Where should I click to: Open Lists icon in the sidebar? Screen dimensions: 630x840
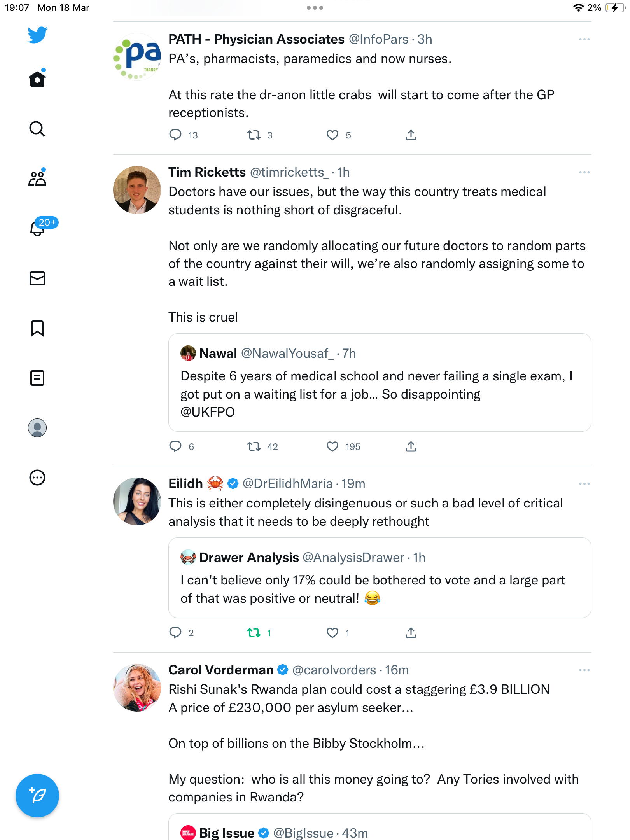point(37,378)
